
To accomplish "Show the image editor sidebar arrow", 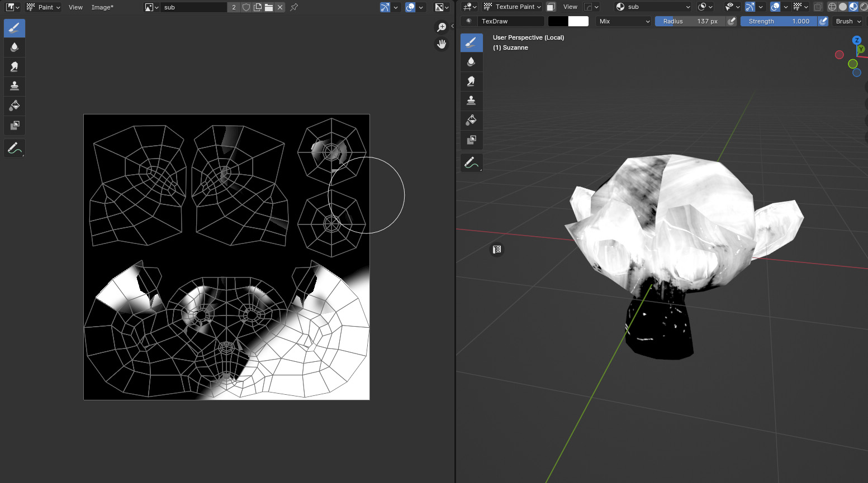I will click(x=452, y=26).
